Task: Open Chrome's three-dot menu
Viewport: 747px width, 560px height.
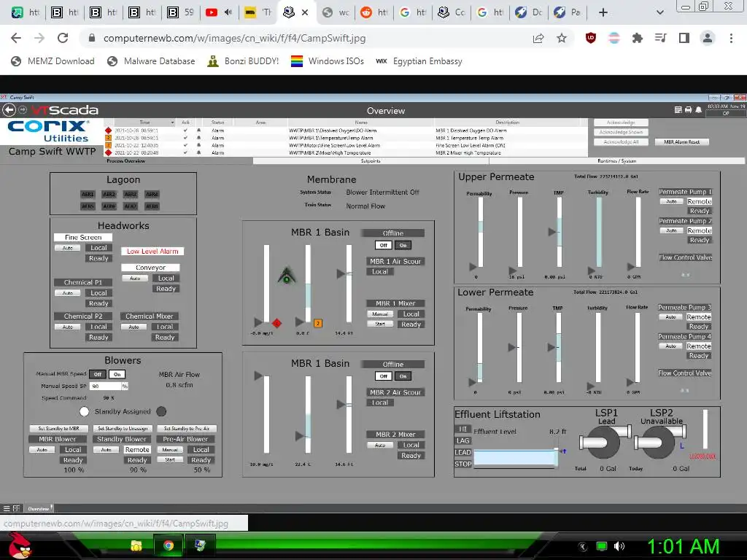Action: 731,38
